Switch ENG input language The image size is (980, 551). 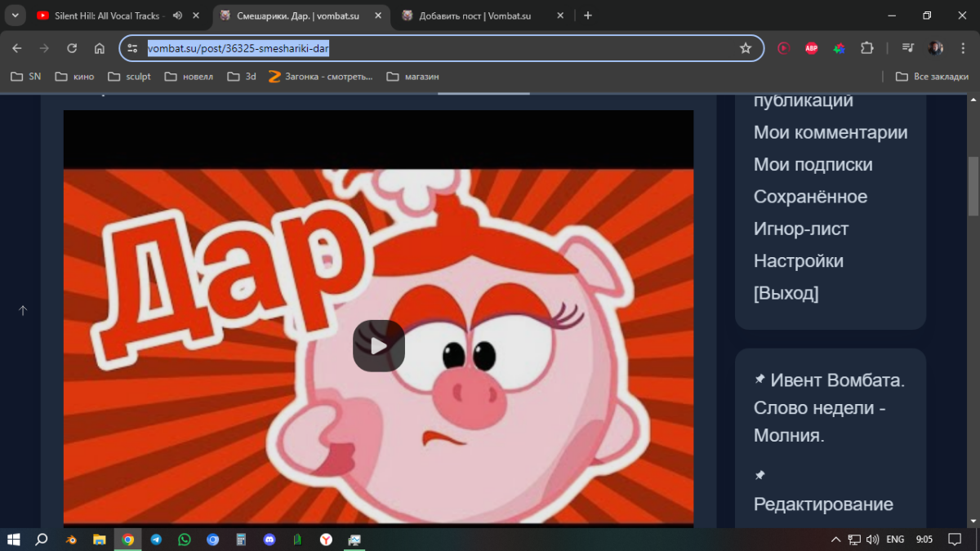pyautogui.click(x=896, y=540)
